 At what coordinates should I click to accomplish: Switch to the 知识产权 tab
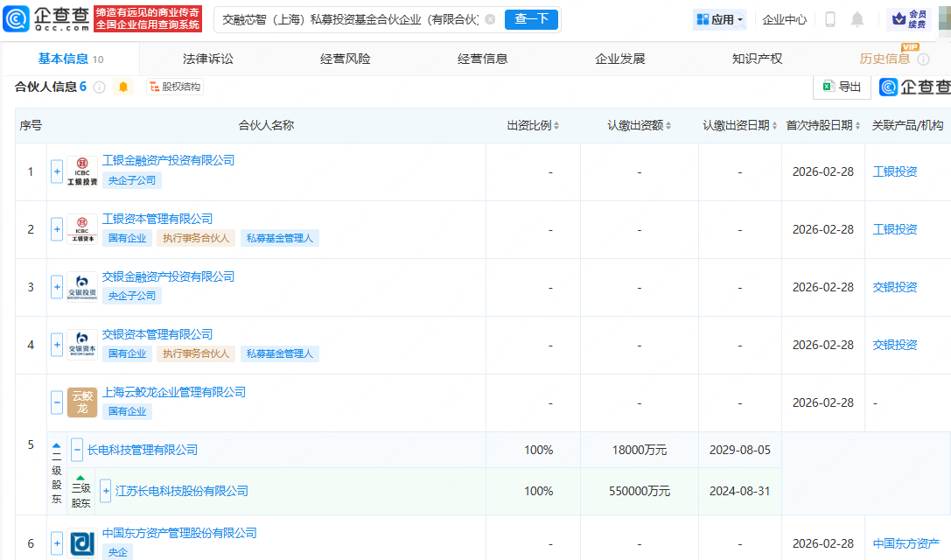click(x=757, y=59)
